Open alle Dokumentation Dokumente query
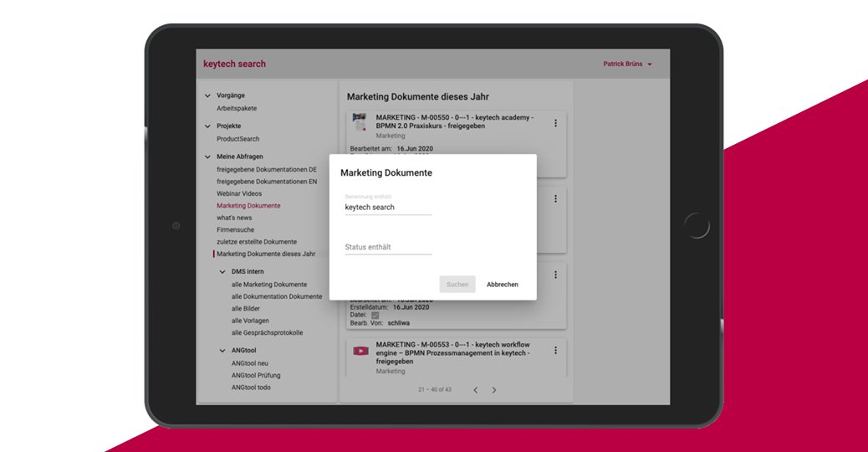868x452 pixels. pos(277,296)
